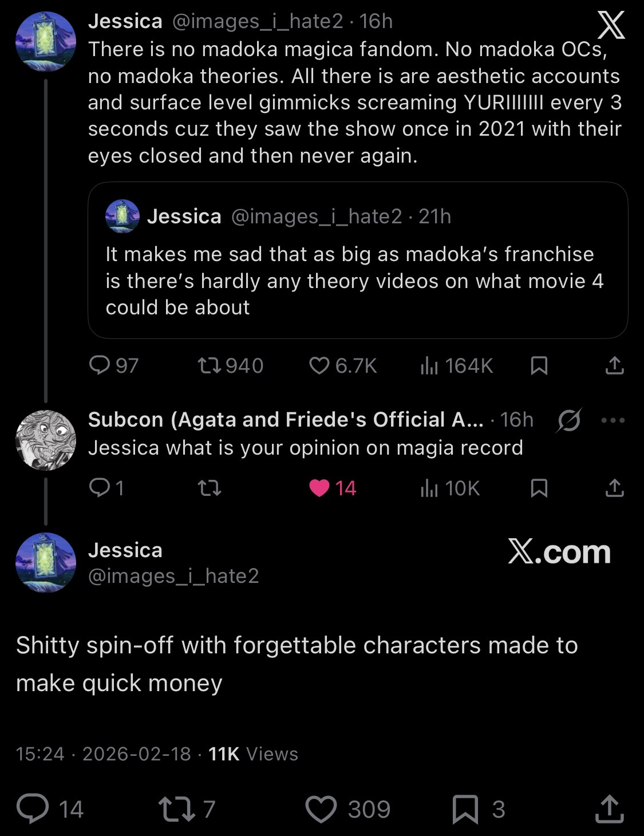Unlike Subcon's reply with 14 likes

click(319, 488)
